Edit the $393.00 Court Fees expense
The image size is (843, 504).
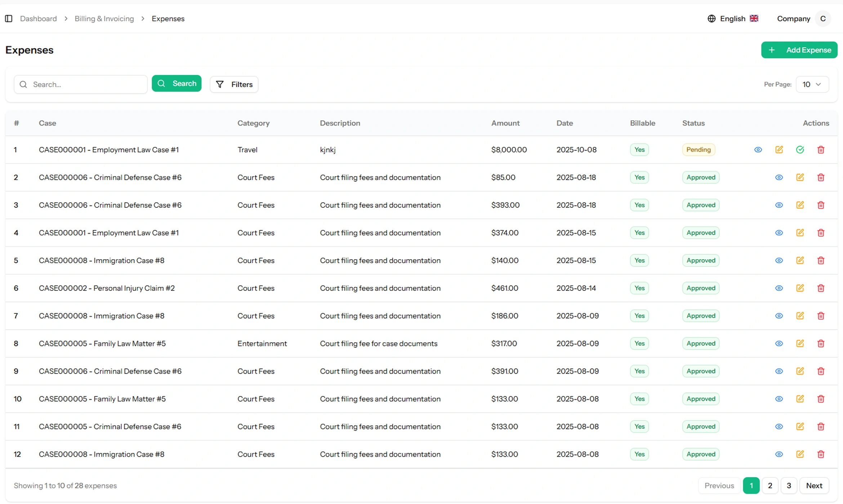point(800,205)
